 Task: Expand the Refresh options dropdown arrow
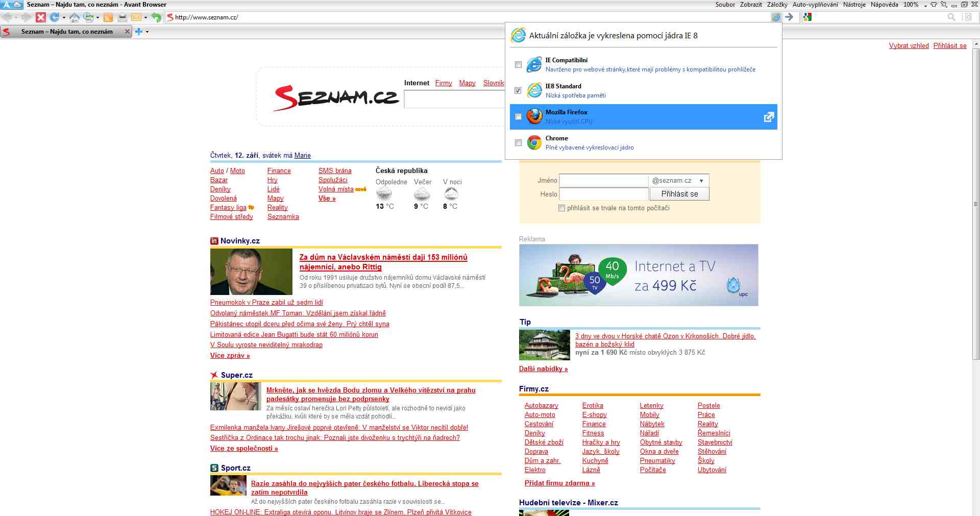pyautogui.click(x=64, y=17)
